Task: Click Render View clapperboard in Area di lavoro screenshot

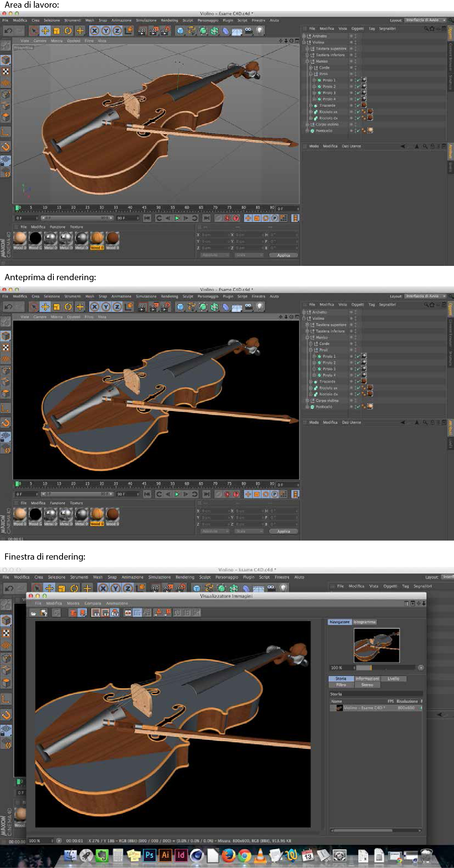Action: tap(142, 31)
